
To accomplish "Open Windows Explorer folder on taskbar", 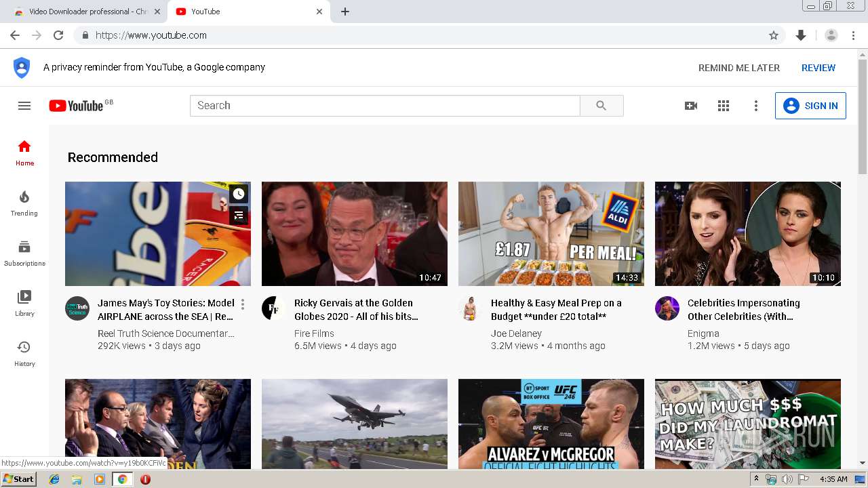I will tap(77, 479).
